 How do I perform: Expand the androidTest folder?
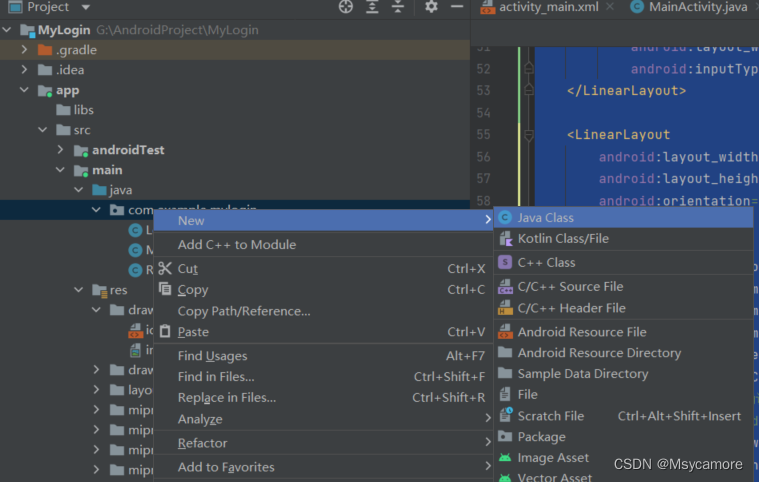tap(61, 150)
